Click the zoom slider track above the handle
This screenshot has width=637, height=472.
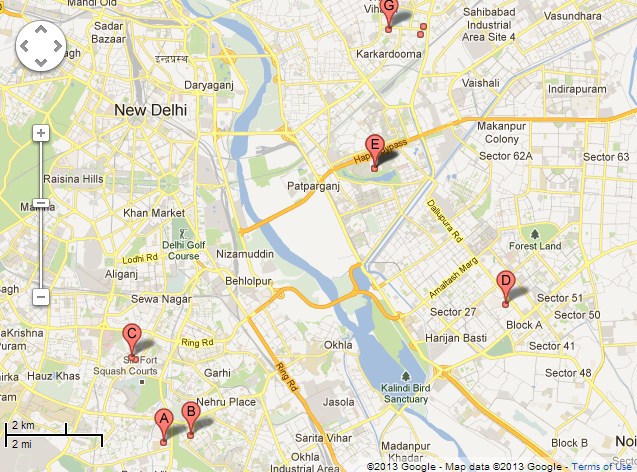41,170
